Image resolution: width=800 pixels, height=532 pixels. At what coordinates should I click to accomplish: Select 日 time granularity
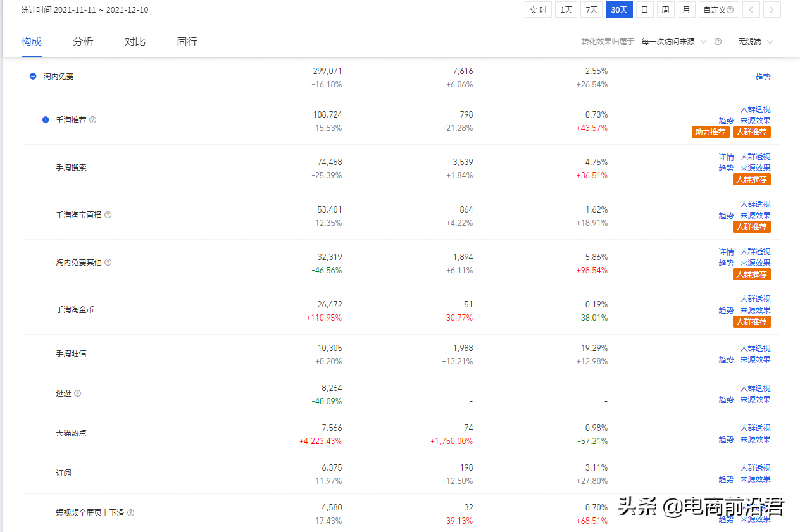pos(644,10)
